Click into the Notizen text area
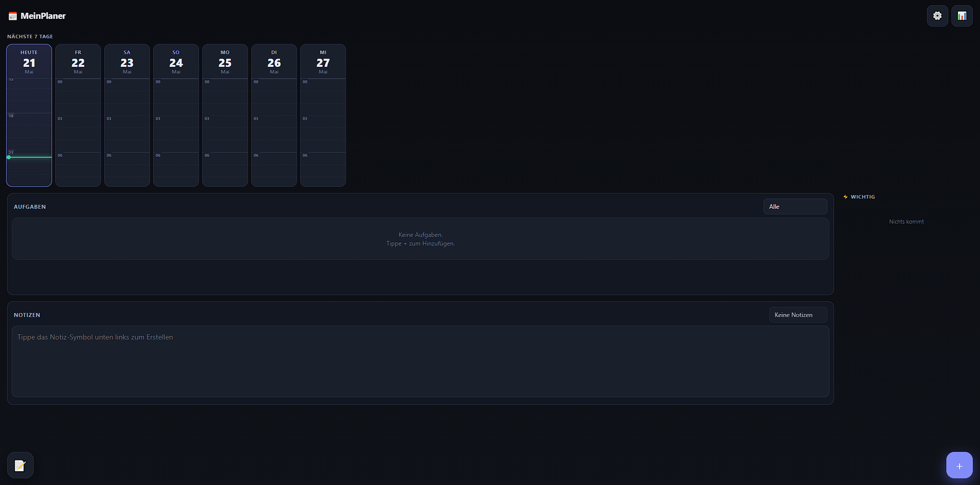 [x=421, y=361]
